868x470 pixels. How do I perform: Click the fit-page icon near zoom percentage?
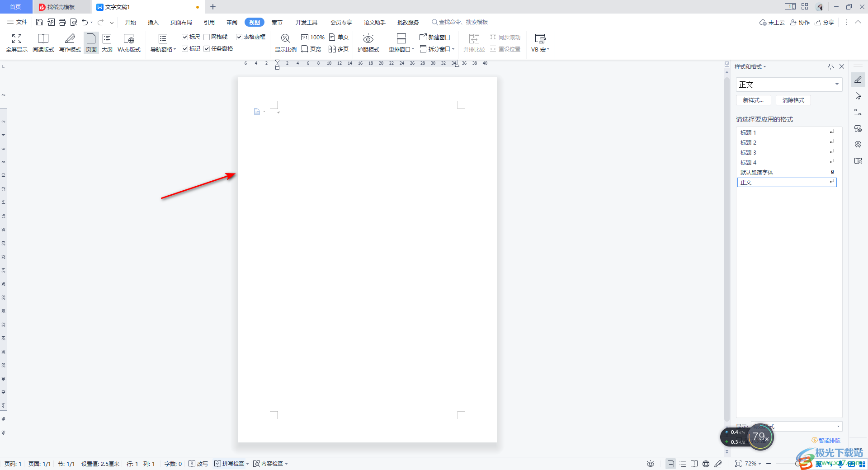pos(738,464)
